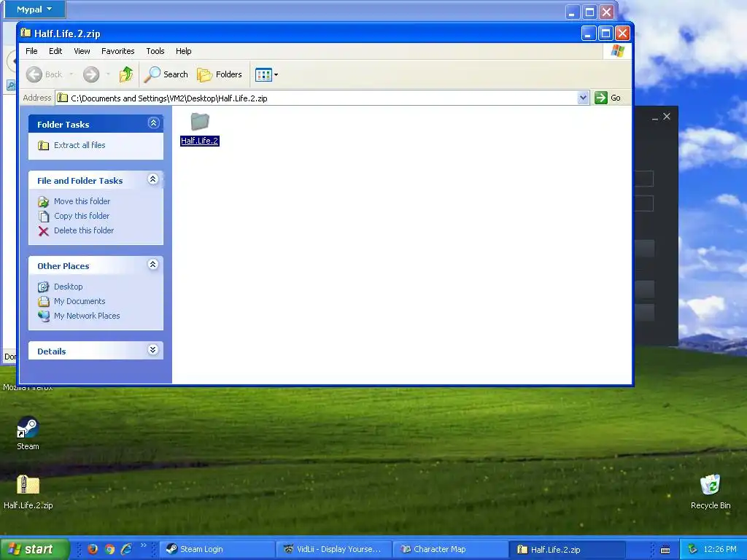
Task: Go up one folder level
Action: coord(126,74)
